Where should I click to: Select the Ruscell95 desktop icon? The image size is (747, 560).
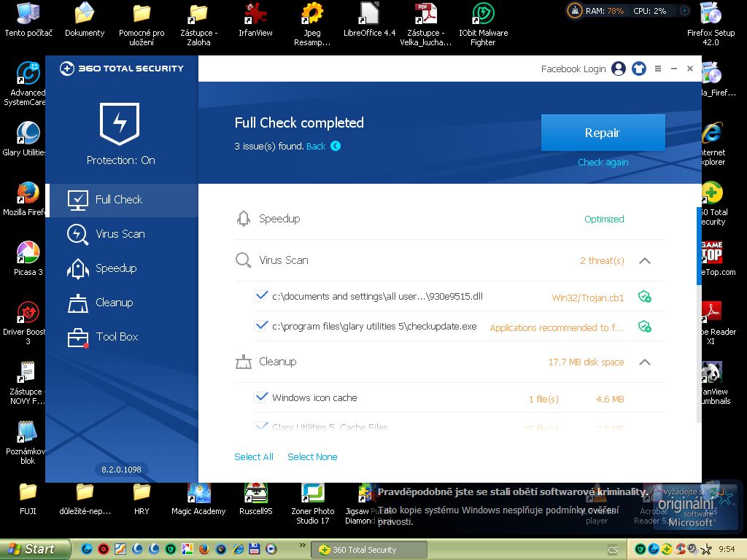pos(256,500)
